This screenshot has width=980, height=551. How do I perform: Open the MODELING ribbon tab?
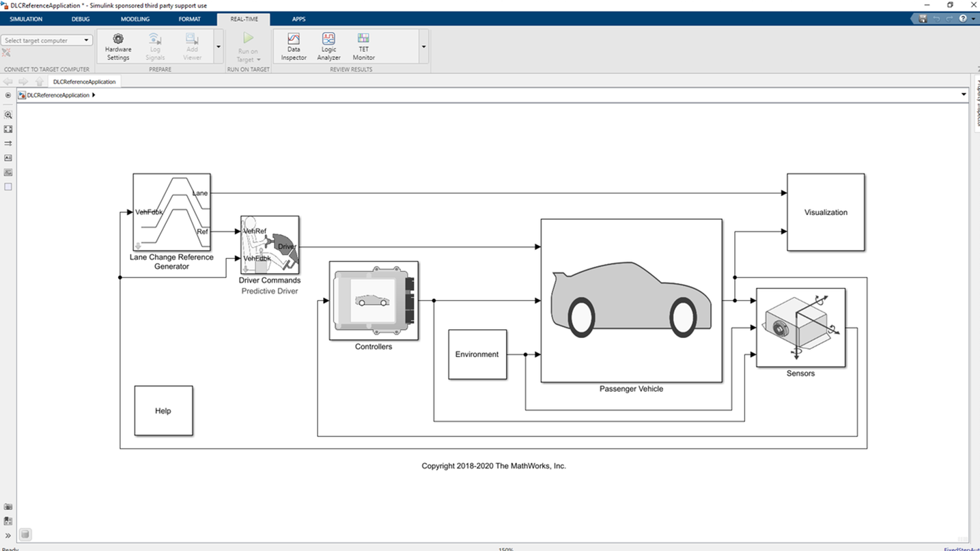tap(135, 18)
